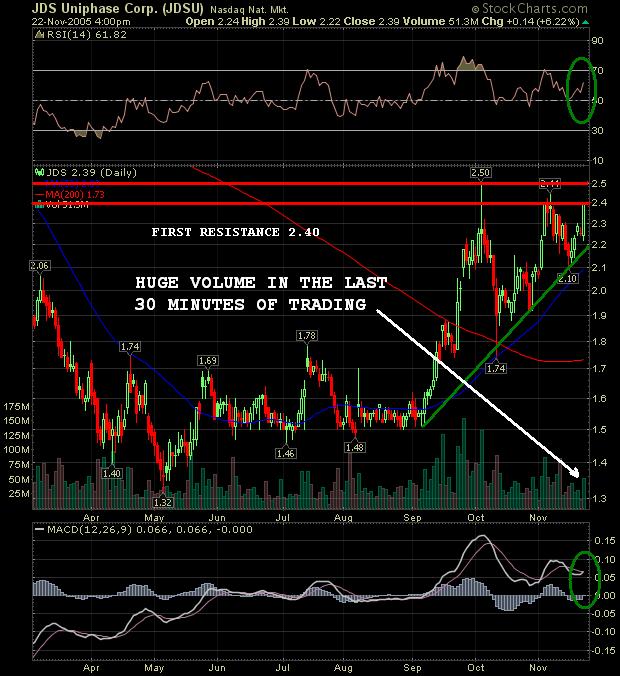Click the white line marker before the MACD(12,26,9) label

coord(40,530)
